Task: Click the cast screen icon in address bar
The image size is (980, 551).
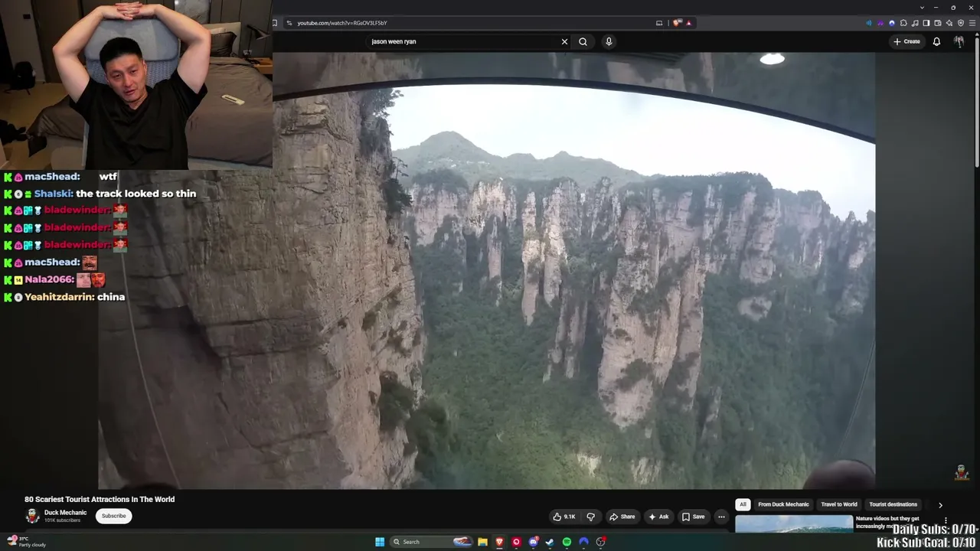Action: 659,23
